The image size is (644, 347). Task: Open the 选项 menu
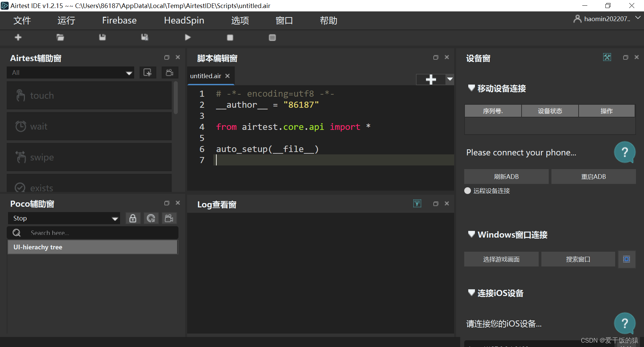(240, 20)
